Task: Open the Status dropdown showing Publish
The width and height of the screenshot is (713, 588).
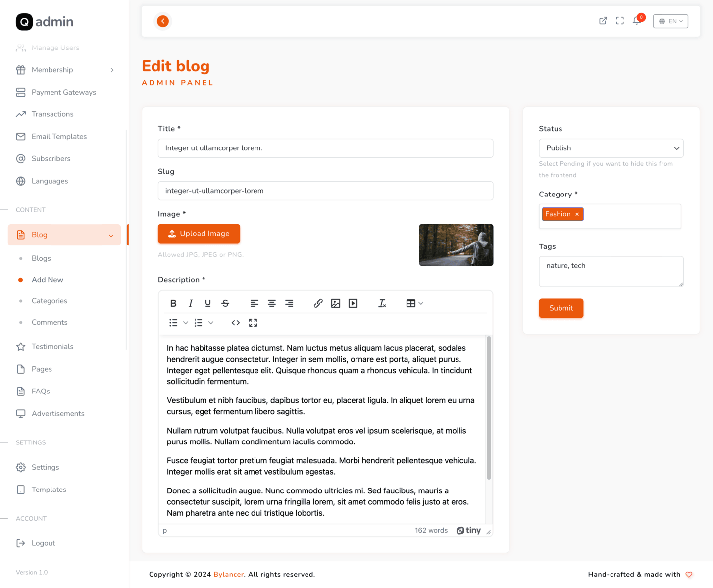Action: coord(611,148)
